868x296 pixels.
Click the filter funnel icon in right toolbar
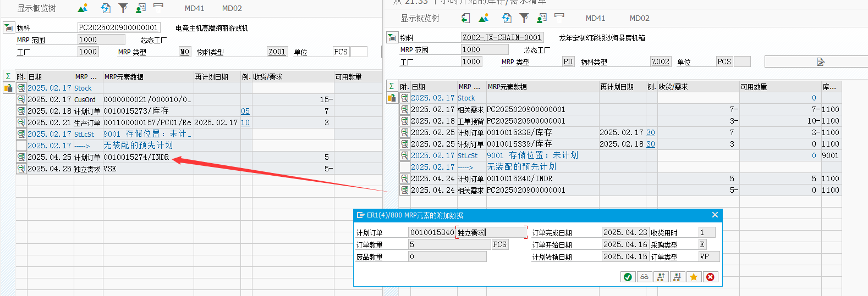click(524, 18)
